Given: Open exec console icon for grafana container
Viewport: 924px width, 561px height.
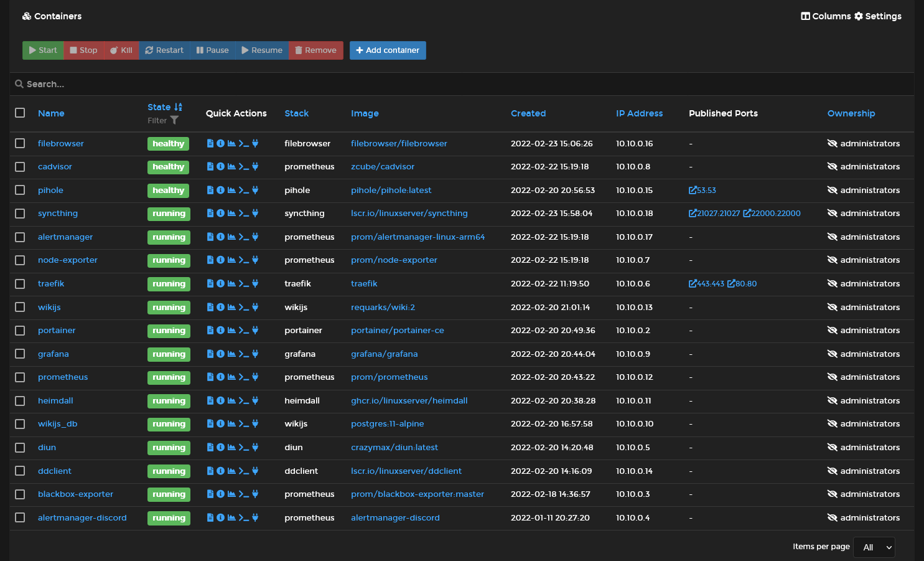Looking at the screenshot, I should [244, 354].
